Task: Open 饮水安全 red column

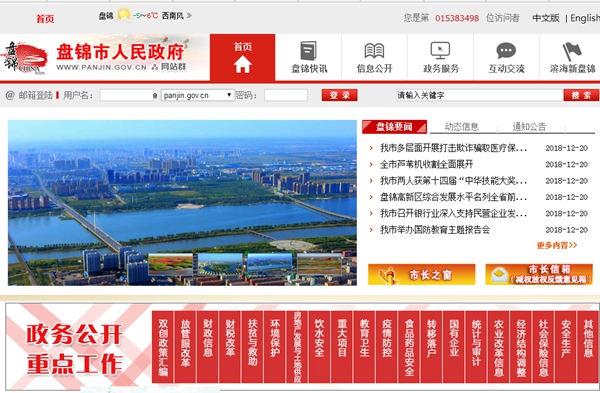Action: [320, 347]
